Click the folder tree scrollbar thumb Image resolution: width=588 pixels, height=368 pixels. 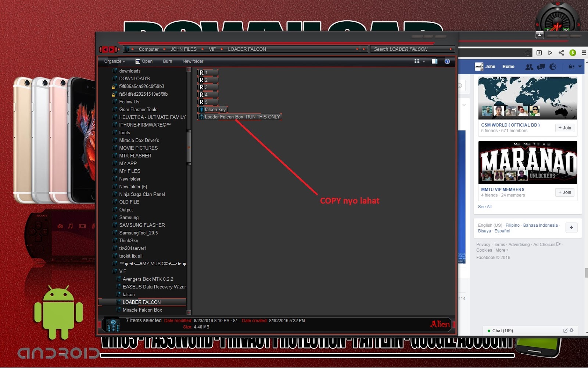coord(189,147)
